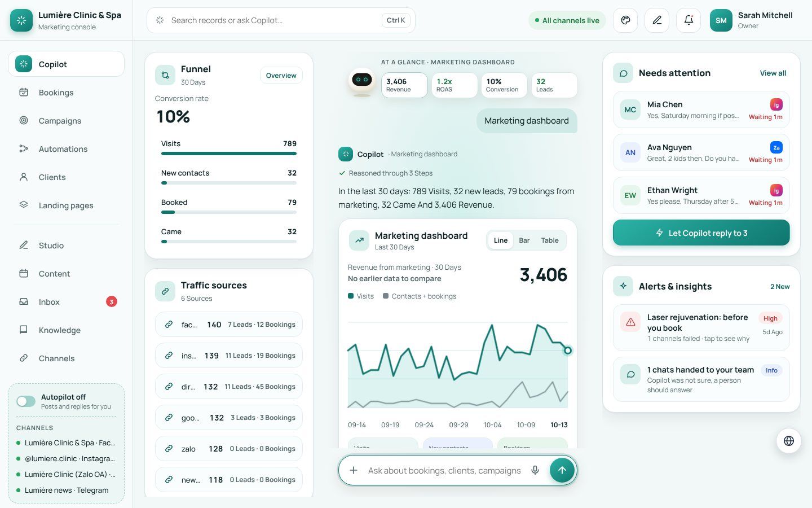Click View all in Needs attention

click(773, 73)
